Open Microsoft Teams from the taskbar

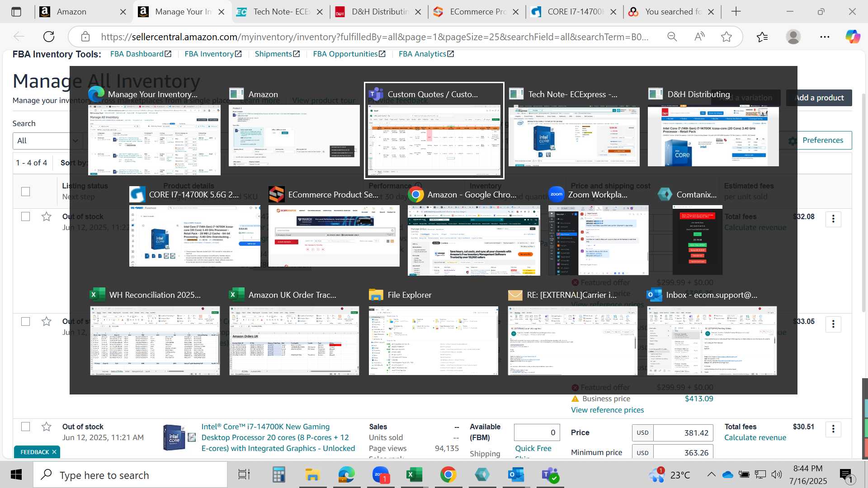(x=550, y=475)
